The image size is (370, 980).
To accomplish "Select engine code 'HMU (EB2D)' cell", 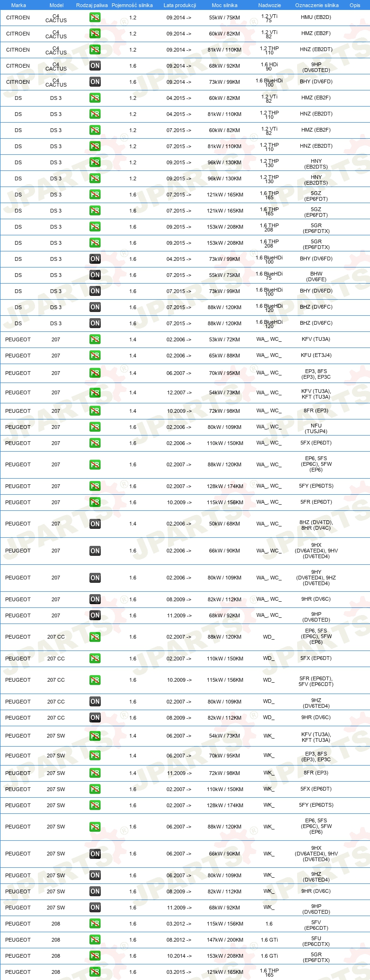I will [316, 18].
